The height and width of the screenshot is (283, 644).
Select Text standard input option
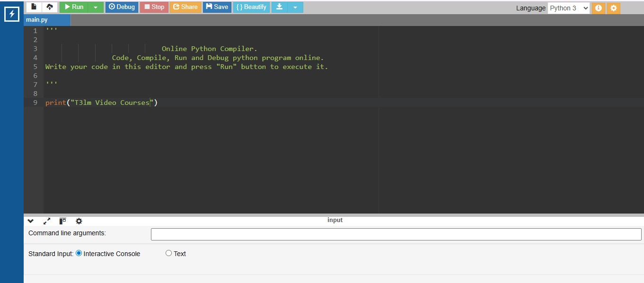pos(168,253)
